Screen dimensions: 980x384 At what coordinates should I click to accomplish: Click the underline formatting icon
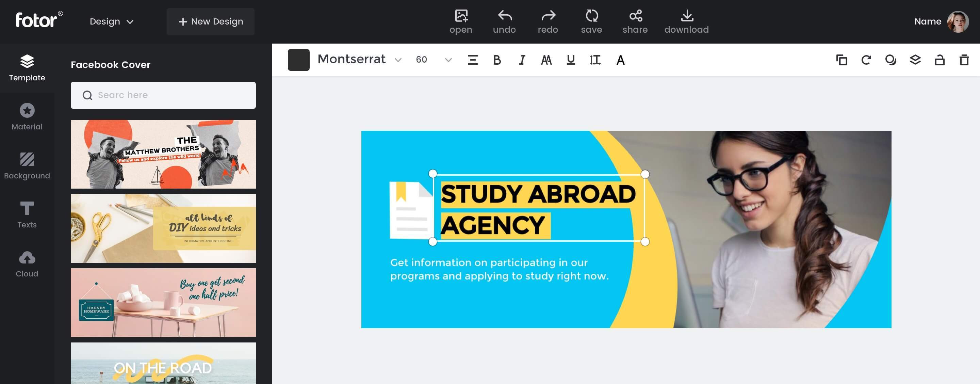[x=570, y=60]
